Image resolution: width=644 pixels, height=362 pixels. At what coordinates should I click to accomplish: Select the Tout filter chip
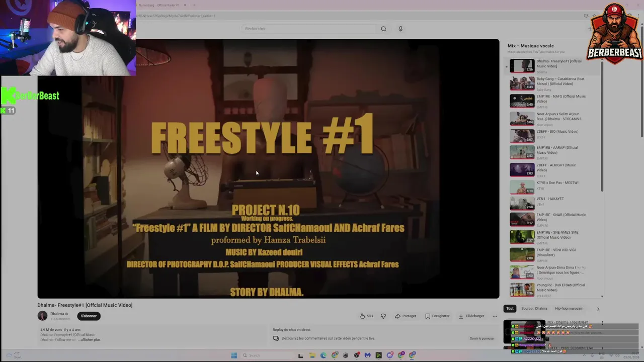point(510,308)
